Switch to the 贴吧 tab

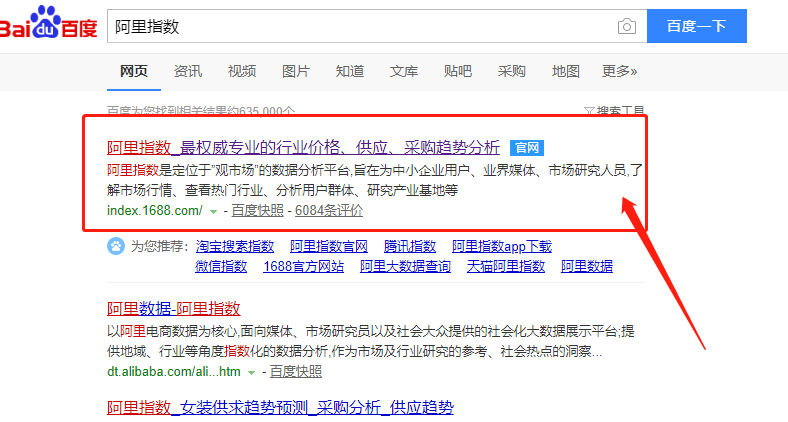(x=458, y=71)
